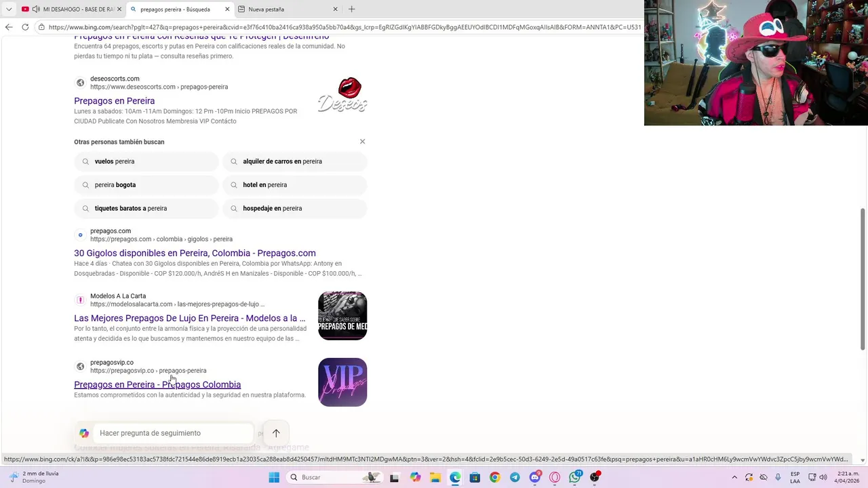Go back to the previous page

click(x=9, y=27)
